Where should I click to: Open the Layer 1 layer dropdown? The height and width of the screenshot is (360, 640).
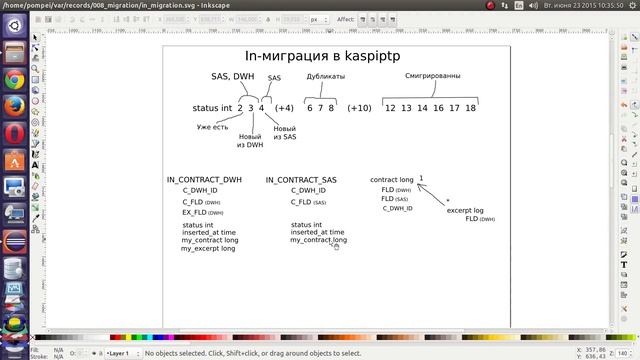coord(123,353)
